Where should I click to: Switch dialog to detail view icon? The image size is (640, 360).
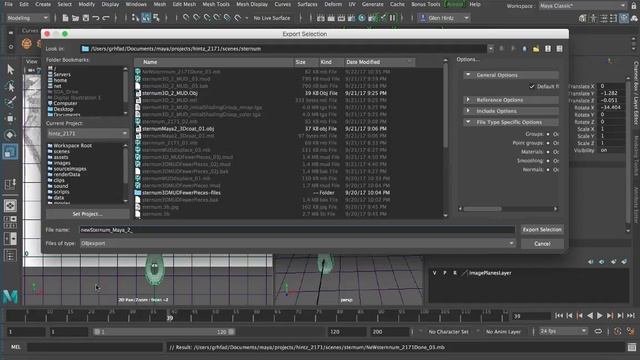click(x=559, y=49)
